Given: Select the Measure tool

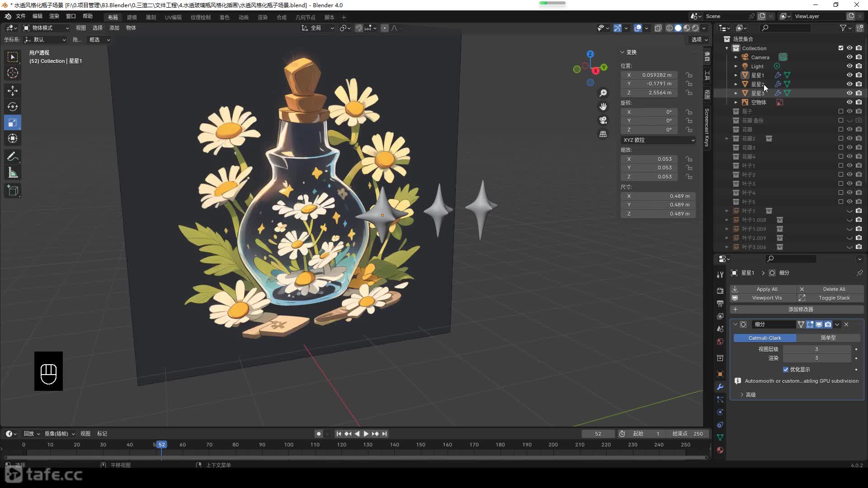Looking at the screenshot, I should click(13, 173).
